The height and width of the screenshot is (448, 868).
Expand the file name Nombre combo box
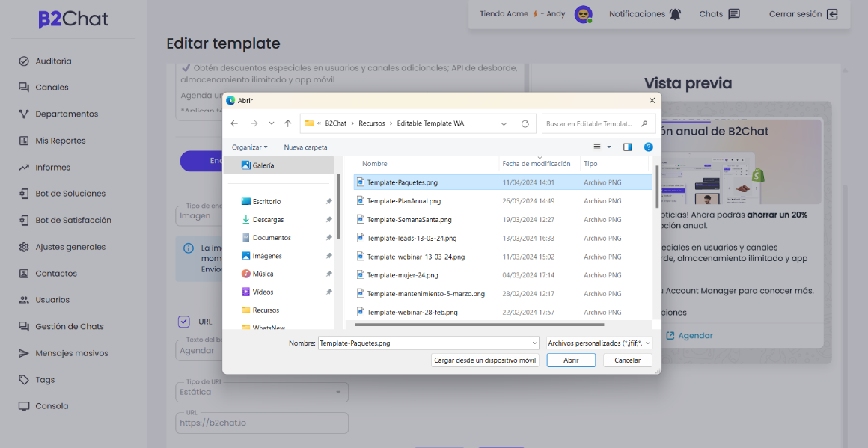(534, 343)
